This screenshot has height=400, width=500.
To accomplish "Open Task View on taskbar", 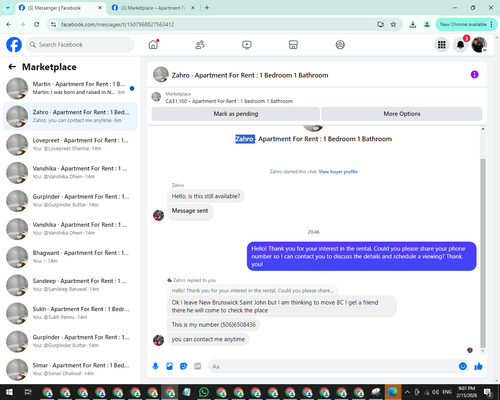I will coord(28,392).
